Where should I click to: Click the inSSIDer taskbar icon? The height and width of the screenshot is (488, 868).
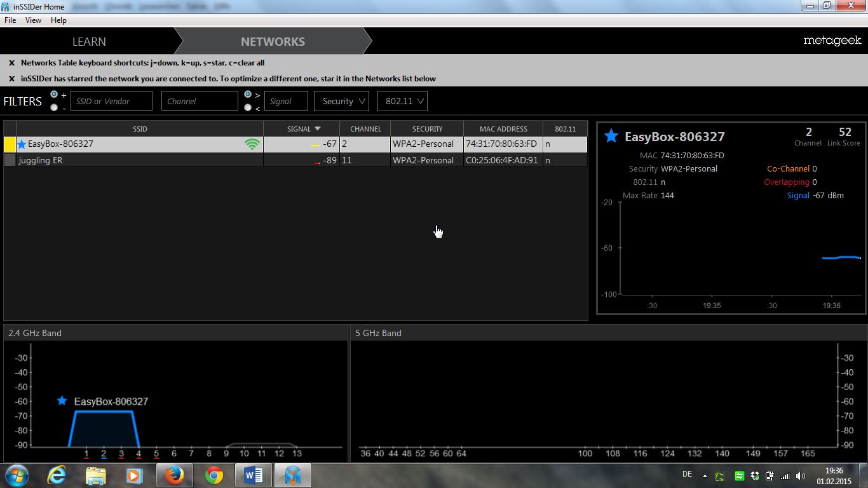click(x=292, y=475)
